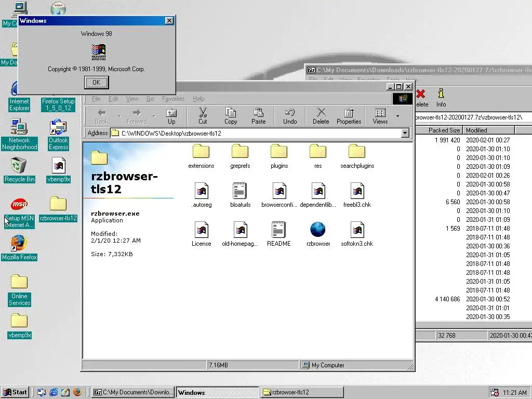Click the Views toolbar button

pyautogui.click(x=380, y=116)
